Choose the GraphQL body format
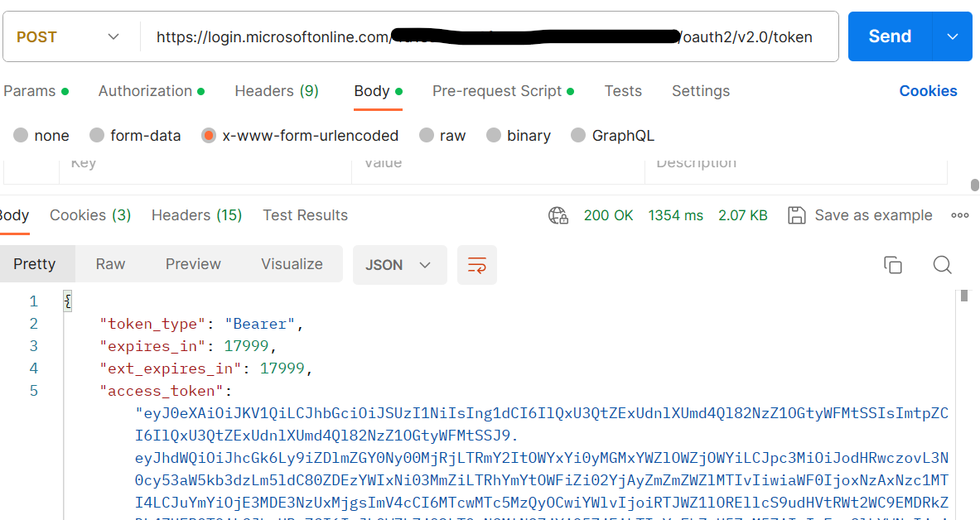The image size is (980, 520). pyautogui.click(x=612, y=135)
